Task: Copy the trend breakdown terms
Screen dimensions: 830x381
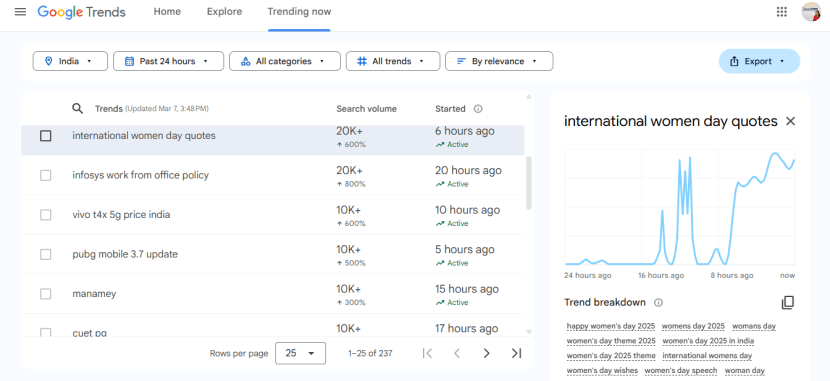Action: point(788,303)
